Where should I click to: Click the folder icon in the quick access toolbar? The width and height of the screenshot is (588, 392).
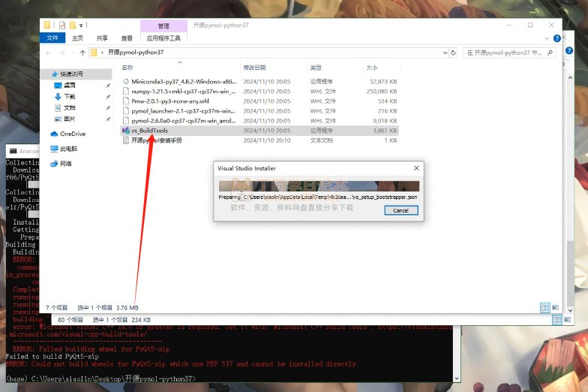pyautogui.click(x=46, y=26)
